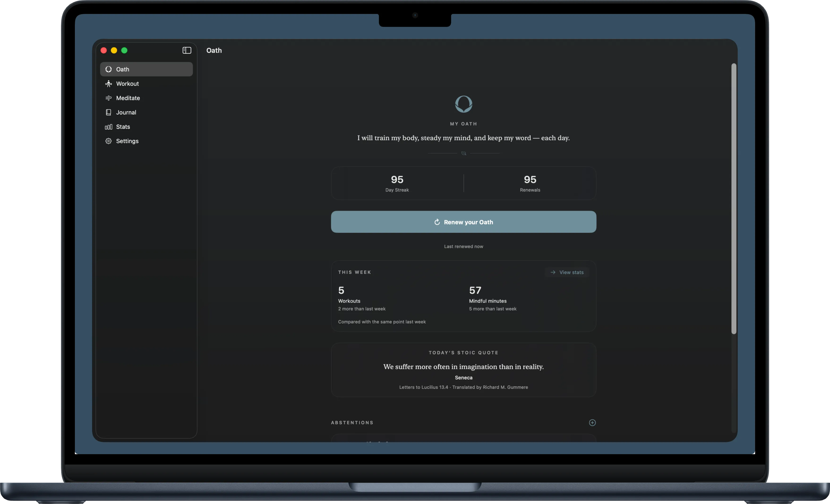
Task: Open Settings from the sidebar
Action: 146,141
